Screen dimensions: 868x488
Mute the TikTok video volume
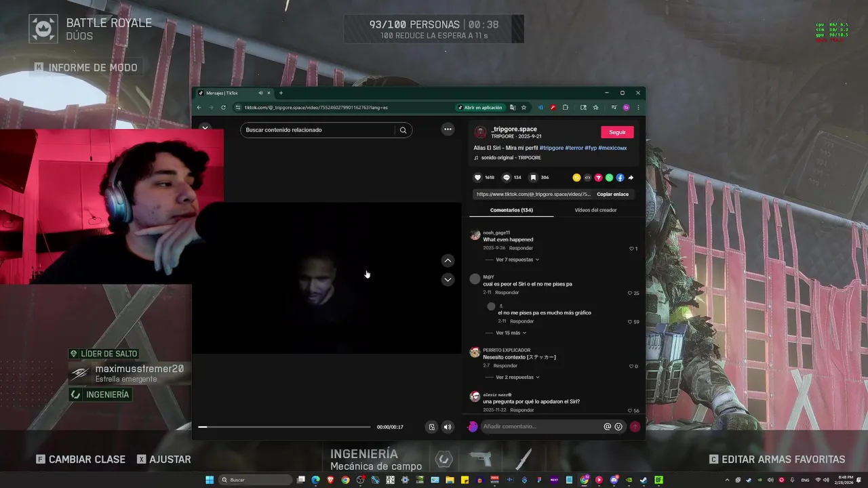click(x=448, y=427)
